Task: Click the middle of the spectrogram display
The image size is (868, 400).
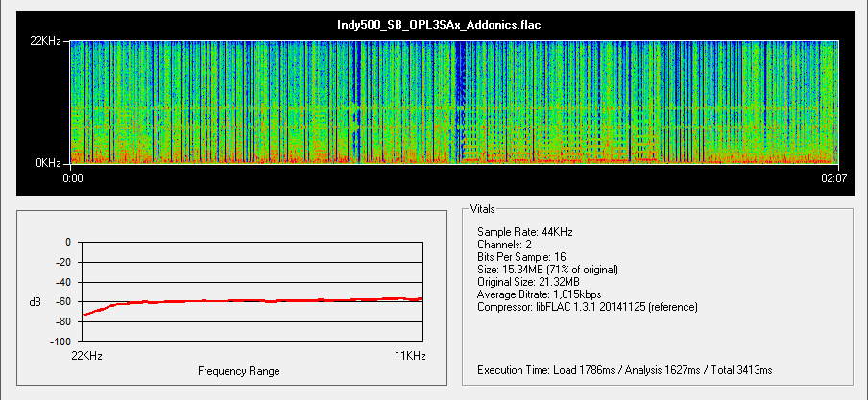Action: tap(454, 103)
